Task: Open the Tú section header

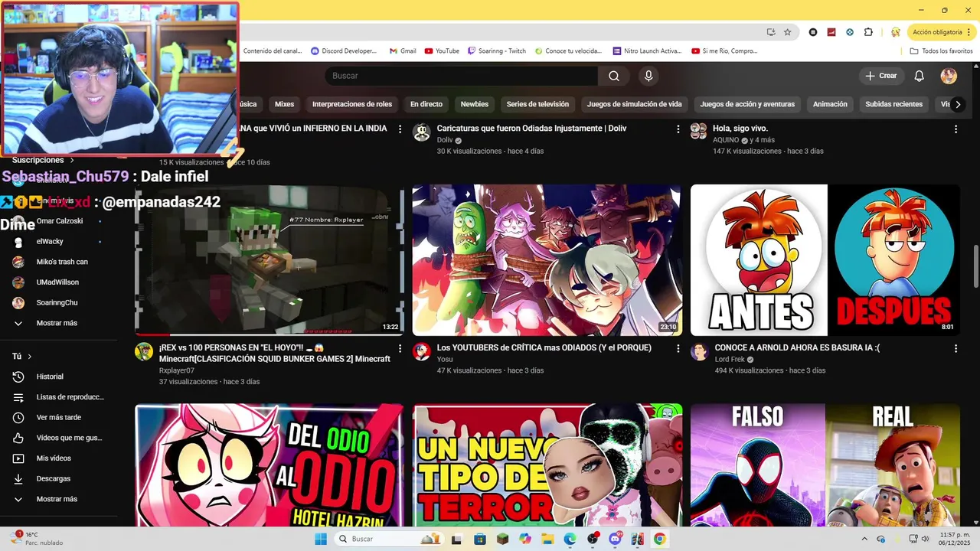Action: [22, 357]
